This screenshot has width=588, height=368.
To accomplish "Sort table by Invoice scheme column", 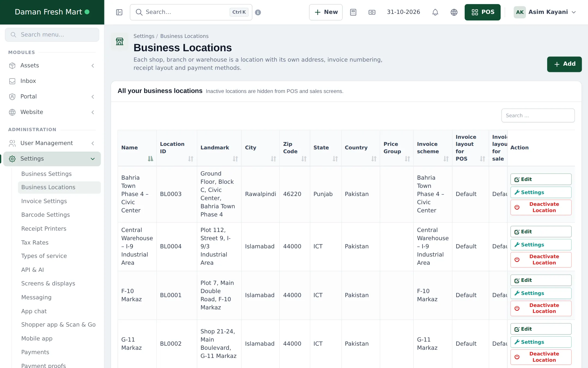I will [446, 159].
